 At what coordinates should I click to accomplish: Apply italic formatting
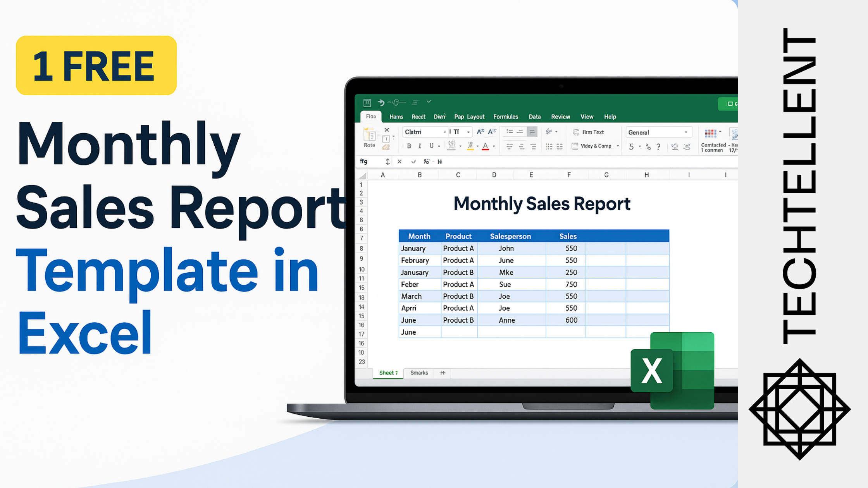click(x=420, y=146)
